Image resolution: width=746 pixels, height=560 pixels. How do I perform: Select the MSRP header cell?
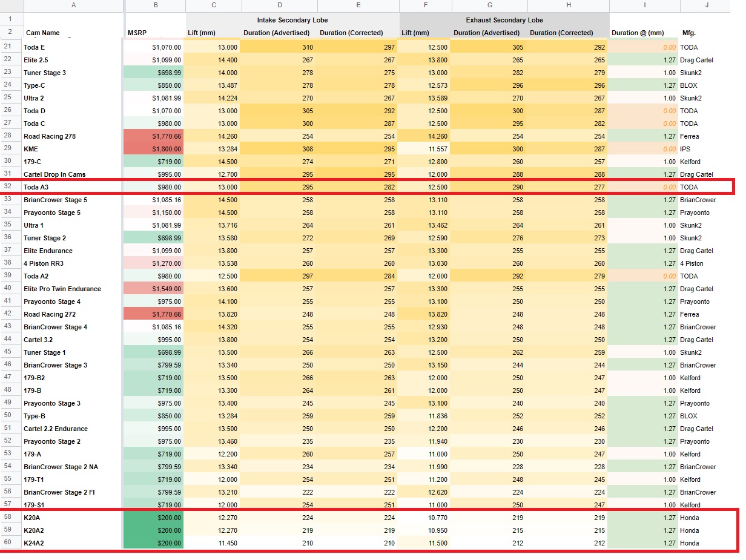(154, 33)
